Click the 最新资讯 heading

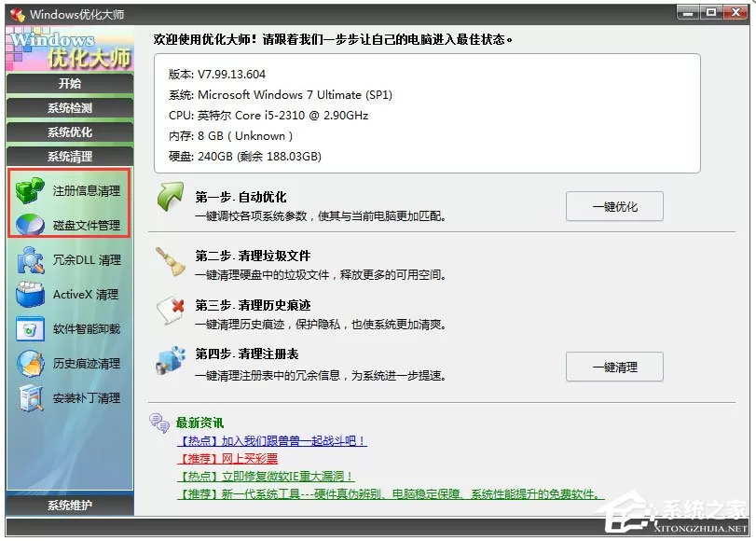point(199,423)
